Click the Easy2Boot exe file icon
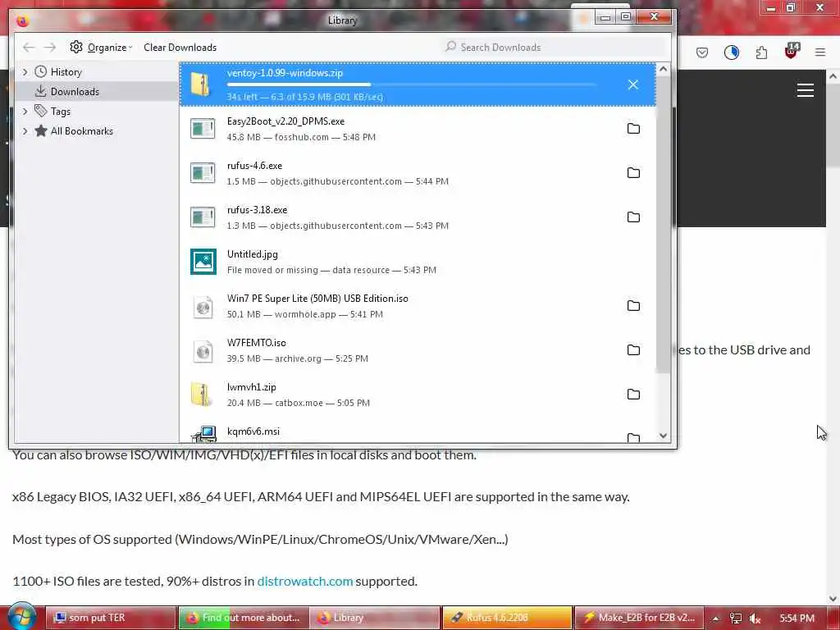Viewport: 840px width, 630px height. (203, 129)
